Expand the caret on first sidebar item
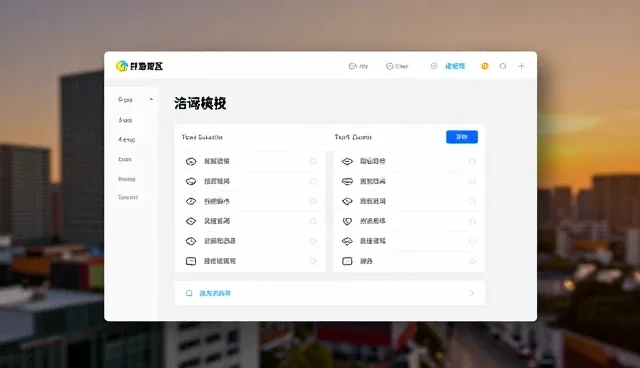This screenshot has width=640, height=368. coord(151,99)
